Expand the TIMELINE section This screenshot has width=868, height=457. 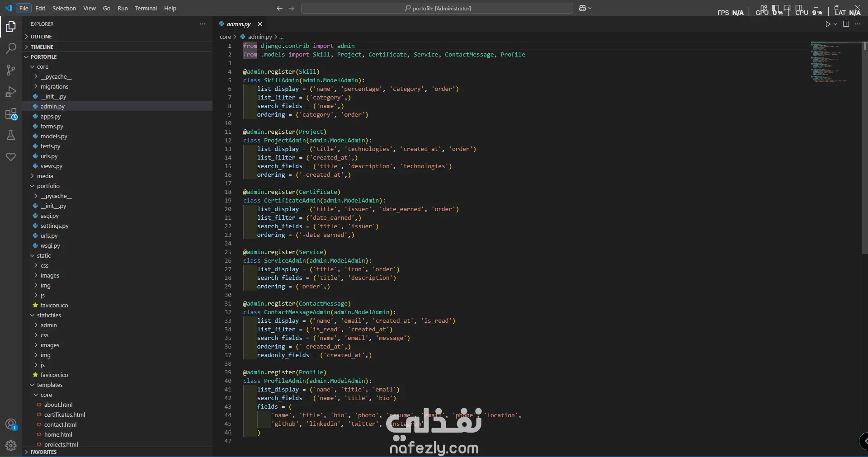click(x=118, y=47)
